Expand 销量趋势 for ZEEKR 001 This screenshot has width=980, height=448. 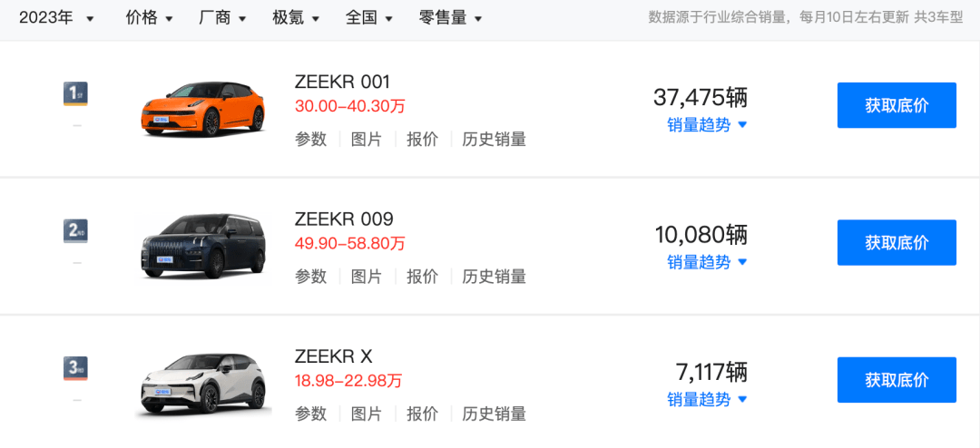[707, 125]
